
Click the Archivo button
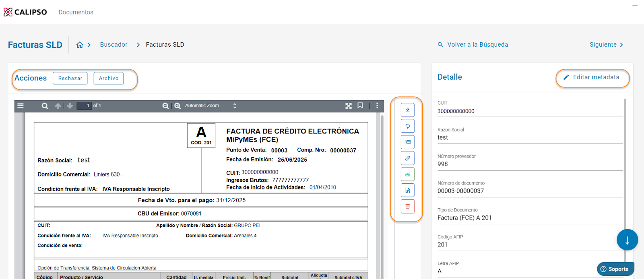109,78
